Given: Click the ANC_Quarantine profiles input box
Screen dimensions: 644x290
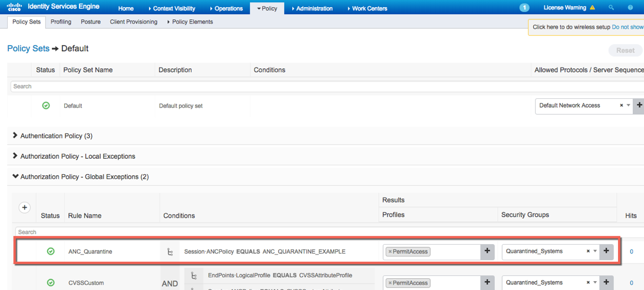Looking at the screenshot, I should coord(432,252).
